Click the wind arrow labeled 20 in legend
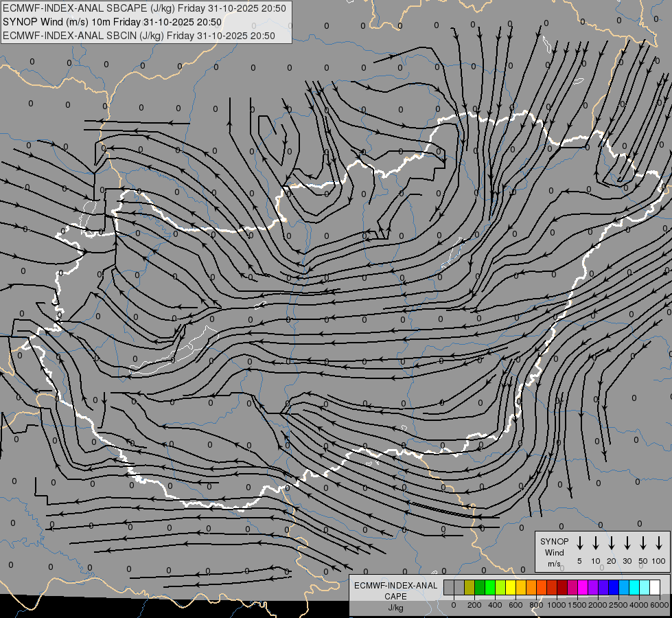This screenshot has width=672, height=618. point(611,543)
